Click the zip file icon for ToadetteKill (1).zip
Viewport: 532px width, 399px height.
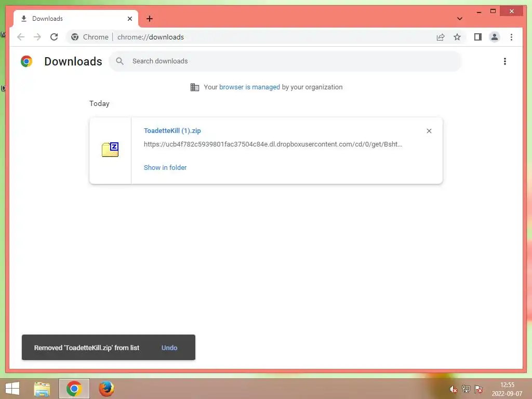[x=110, y=150]
